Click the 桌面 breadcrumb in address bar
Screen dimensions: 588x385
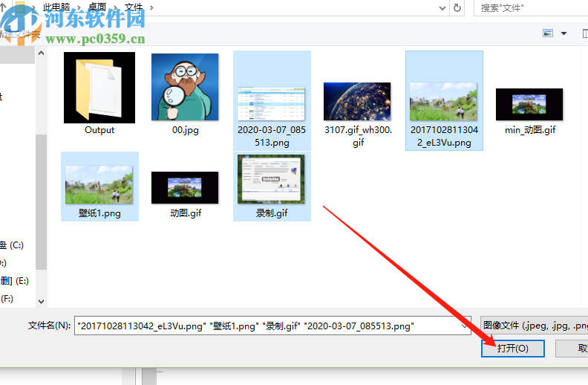click(x=97, y=7)
